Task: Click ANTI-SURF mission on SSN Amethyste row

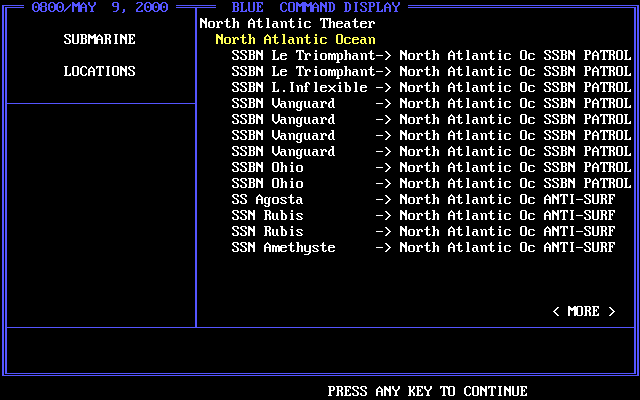Action: (579, 247)
